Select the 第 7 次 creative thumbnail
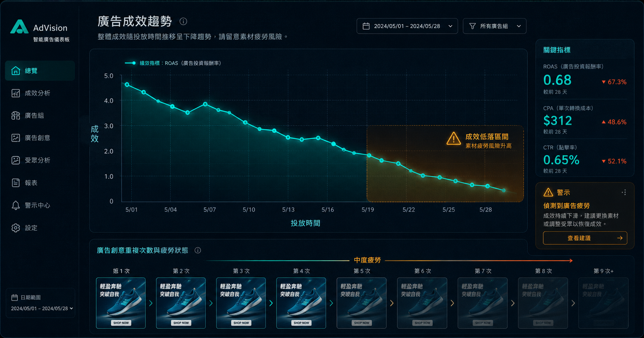 483,303
